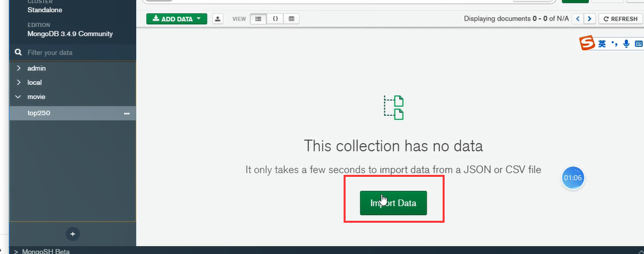
Task: Click the admin database name
Action: click(37, 68)
